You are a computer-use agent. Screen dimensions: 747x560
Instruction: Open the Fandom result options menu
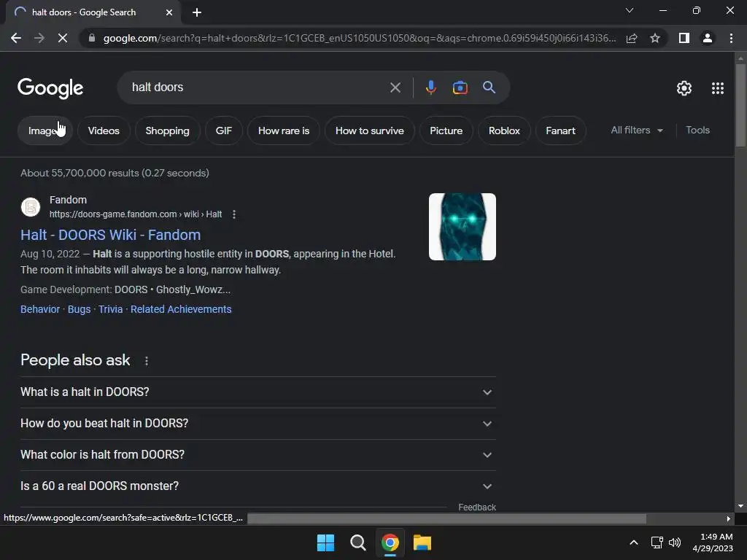(234, 214)
